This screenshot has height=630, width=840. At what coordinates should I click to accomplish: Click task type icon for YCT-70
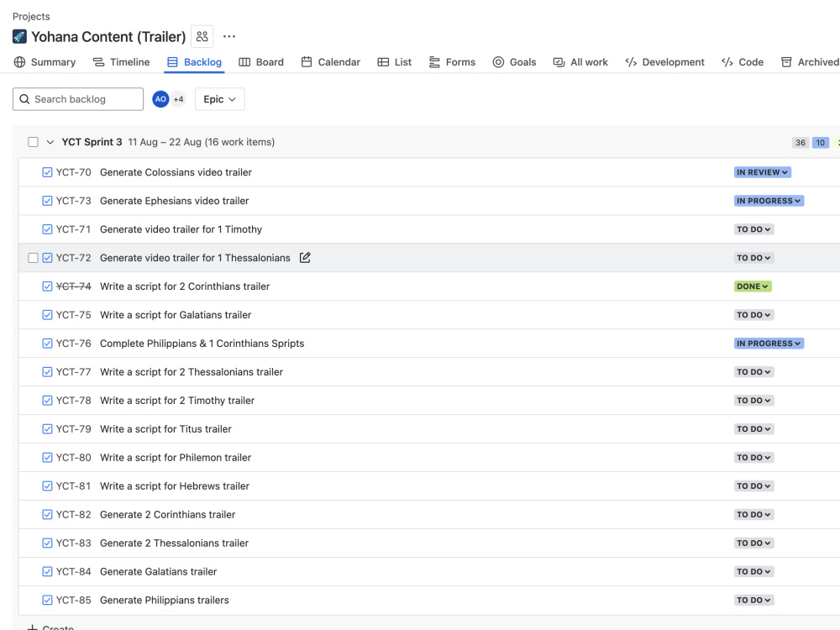47,172
